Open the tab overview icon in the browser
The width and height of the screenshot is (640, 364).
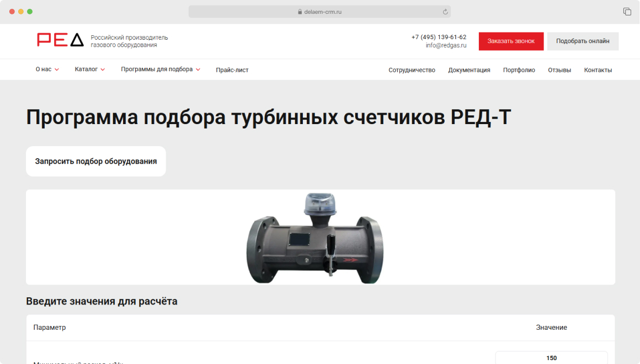tap(627, 12)
